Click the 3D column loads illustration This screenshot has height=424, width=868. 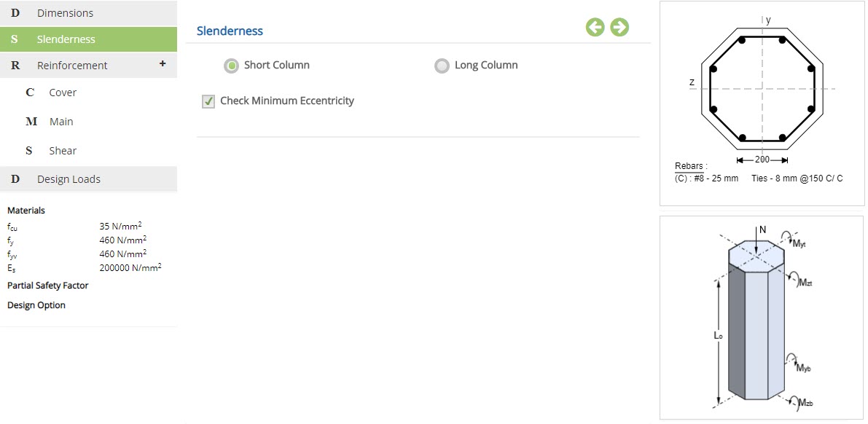pos(762,317)
